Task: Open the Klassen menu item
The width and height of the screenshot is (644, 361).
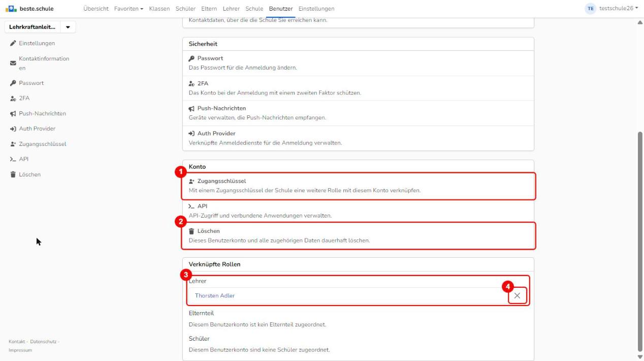Action: click(x=160, y=9)
